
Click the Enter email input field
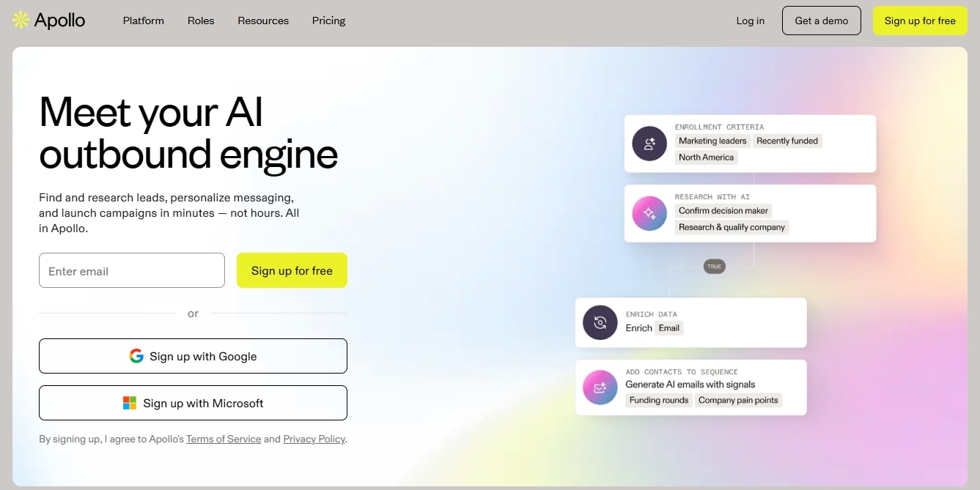point(131,270)
